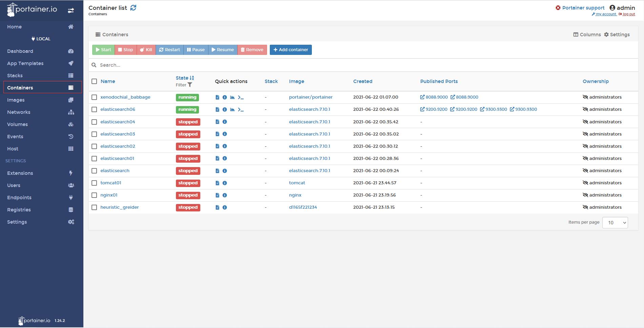Open console icon for xenodochial_babbage

coord(241,97)
